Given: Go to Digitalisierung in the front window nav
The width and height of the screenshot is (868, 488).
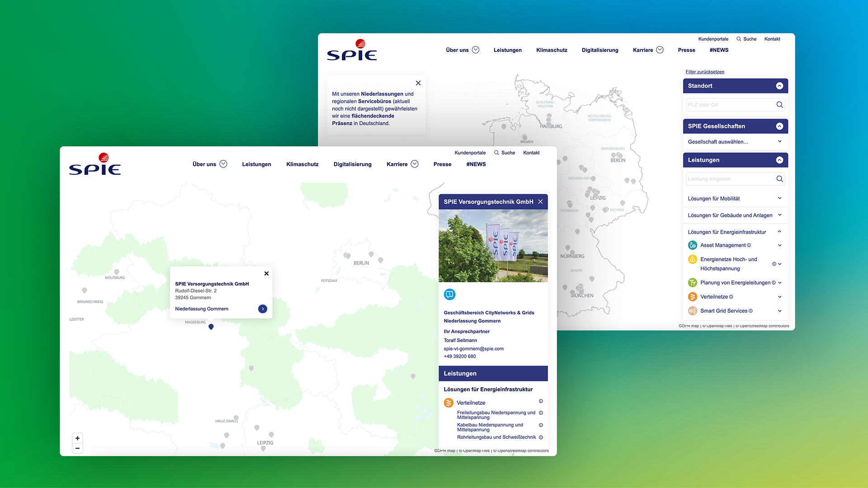Looking at the screenshot, I should [x=353, y=164].
